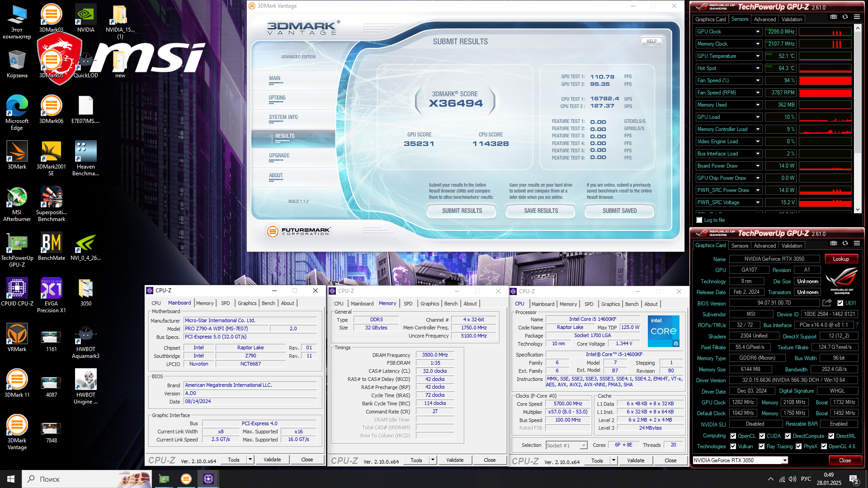Open GPU selection dropdown NVIDIA GeForce RTX 3050
868x488 pixels.
pyautogui.click(x=740, y=460)
